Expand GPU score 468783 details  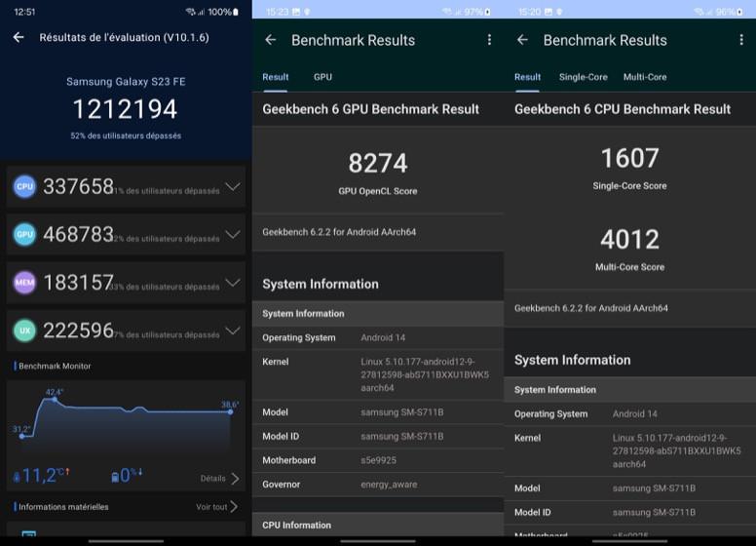[233, 234]
